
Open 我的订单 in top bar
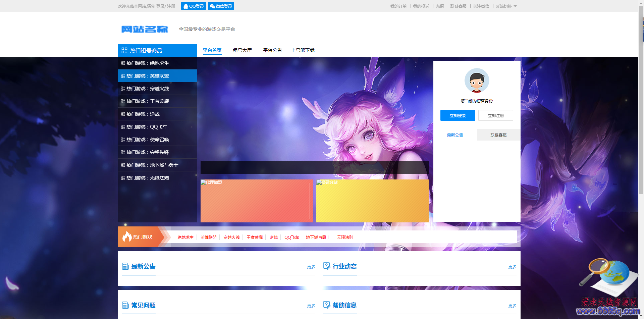398,6
